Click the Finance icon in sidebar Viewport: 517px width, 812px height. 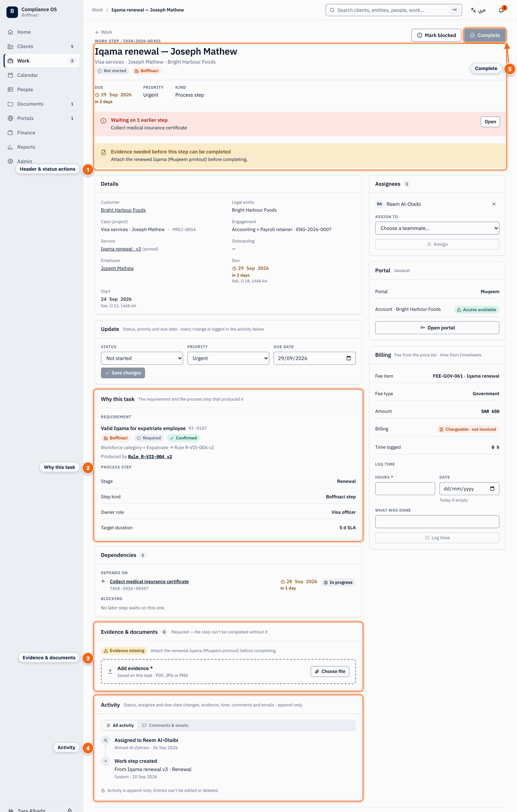click(x=10, y=133)
